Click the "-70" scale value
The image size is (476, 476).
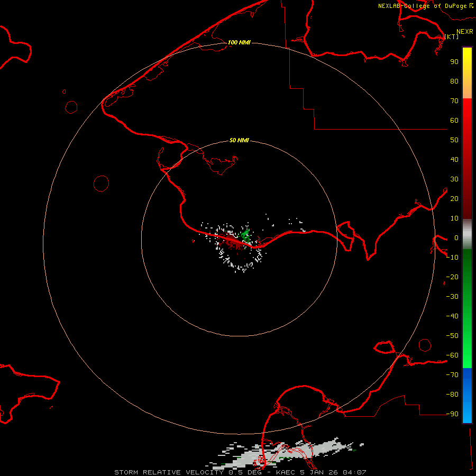[x=452, y=375]
